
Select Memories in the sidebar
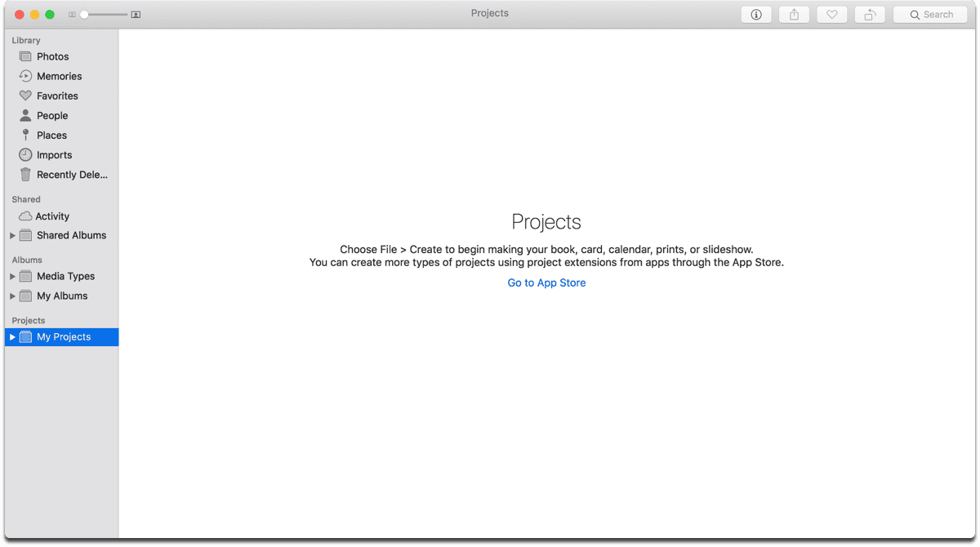tap(59, 76)
